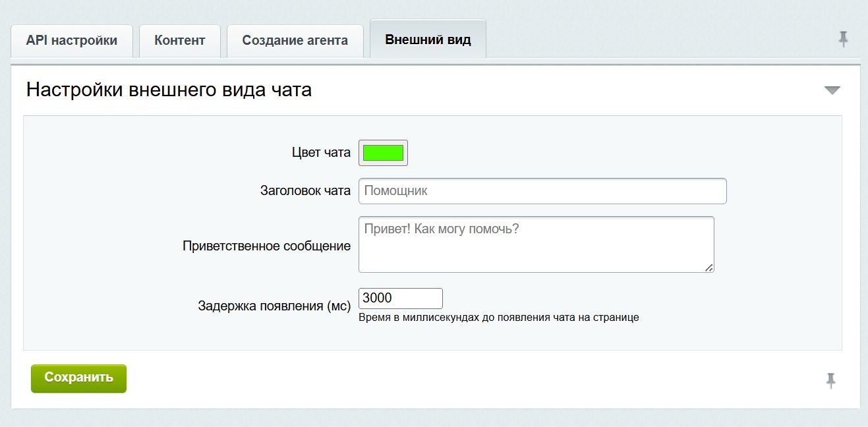The width and height of the screenshot is (868, 427).
Task: Select the 'Создание агента' tab
Action: pyautogui.click(x=295, y=40)
